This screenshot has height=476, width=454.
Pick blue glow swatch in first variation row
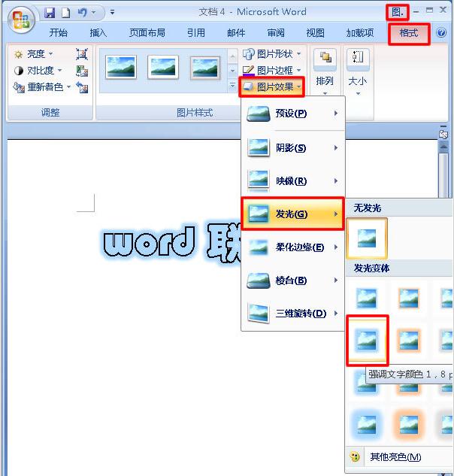point(367,299)
